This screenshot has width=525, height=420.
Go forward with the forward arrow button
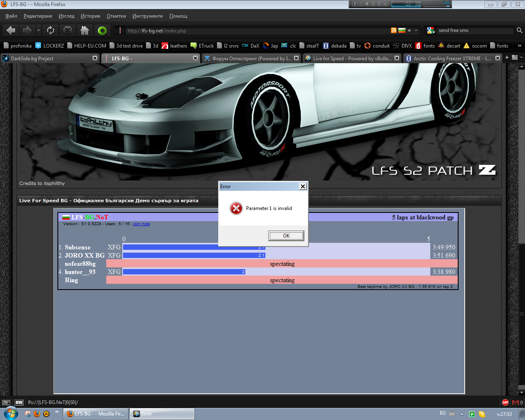pos(27,30)
